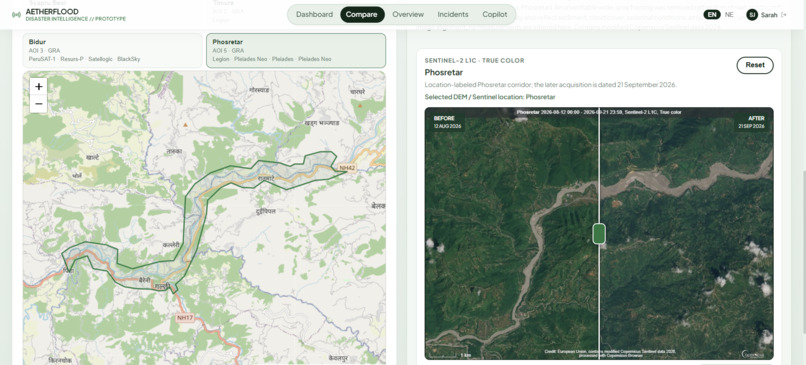Switch to the Copilot tab
Screen dimensions: 806x365
(x=494, y=14)
